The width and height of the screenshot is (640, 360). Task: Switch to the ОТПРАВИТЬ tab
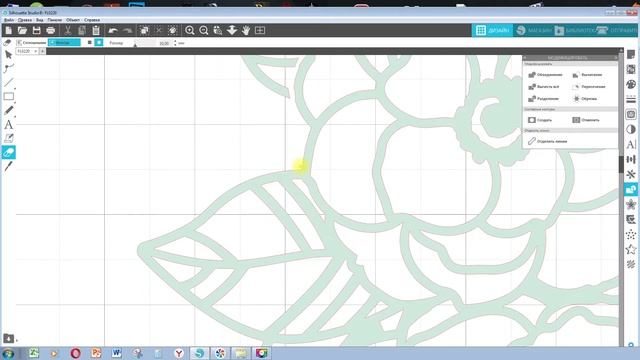coord(617,30)
